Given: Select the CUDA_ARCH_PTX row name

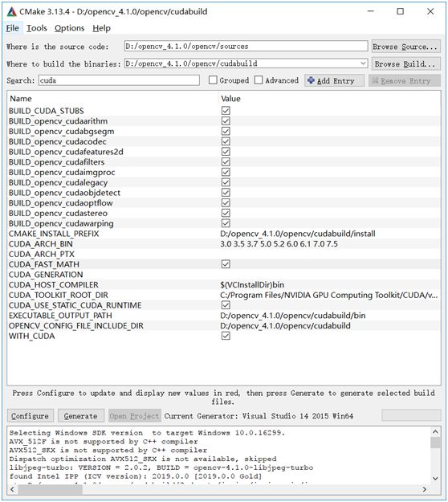Looking at the screenshot, I should point(42,254).
